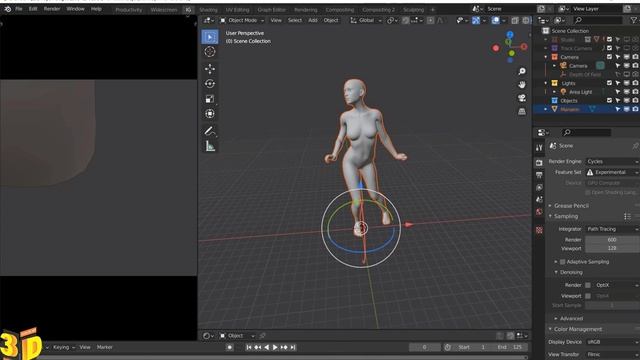Toggle the Adaptive Sampling checkbox

pos(562,262)
